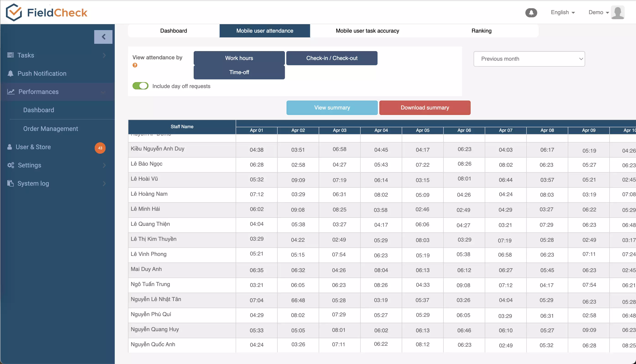Click the FieldCheck logo icon
This screenshot has width=636, height=364.
click(13, 12)
